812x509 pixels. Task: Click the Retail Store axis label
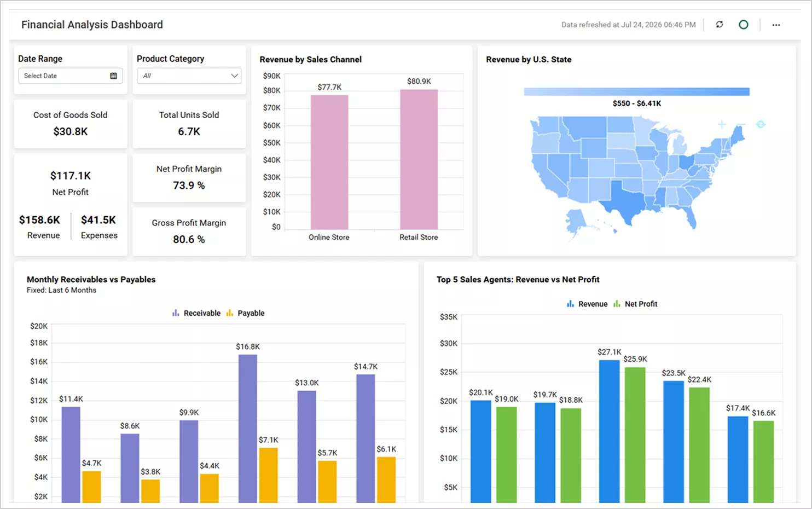419,237
